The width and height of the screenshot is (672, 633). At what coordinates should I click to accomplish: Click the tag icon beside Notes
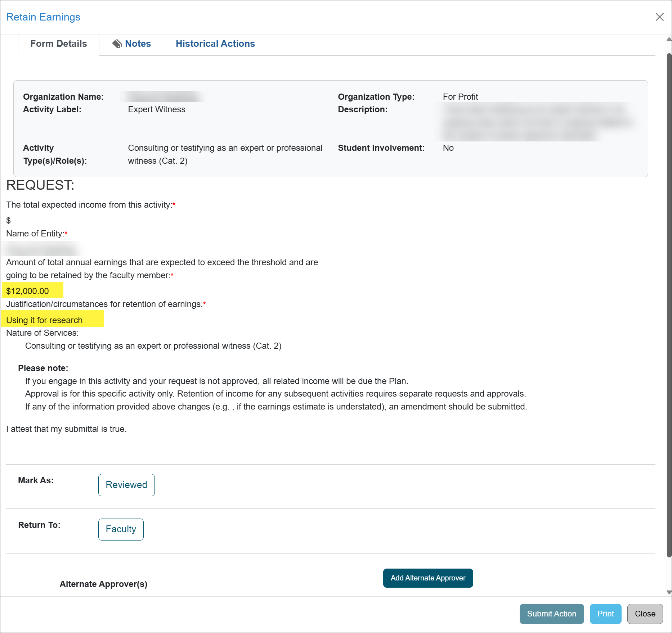pos(117,44)
